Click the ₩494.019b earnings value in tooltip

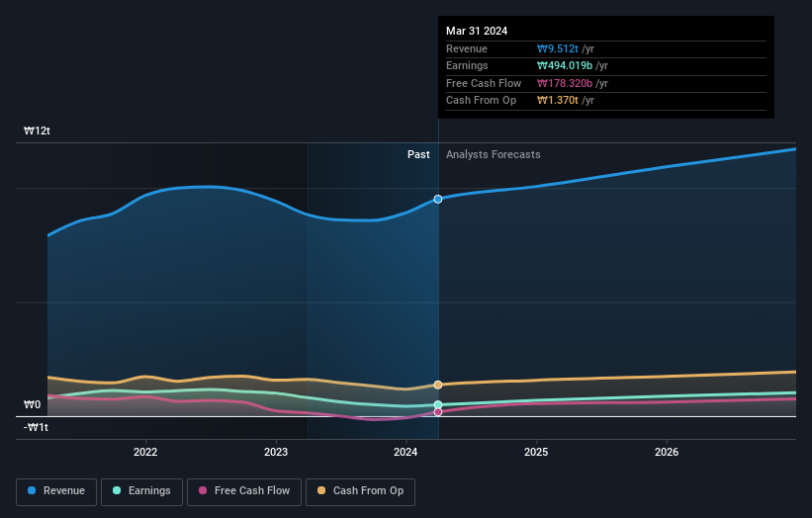(565, 65)
